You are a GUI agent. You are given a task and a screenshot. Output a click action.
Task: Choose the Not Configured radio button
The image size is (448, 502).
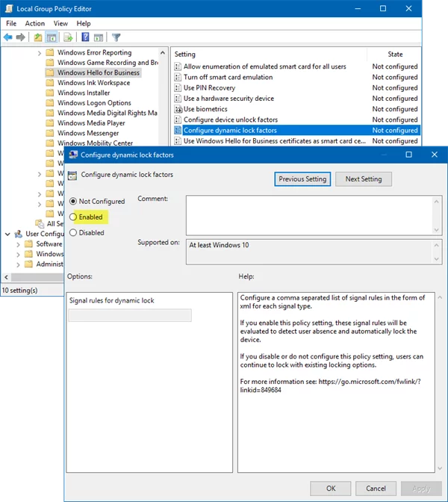(x=73, y=202)
